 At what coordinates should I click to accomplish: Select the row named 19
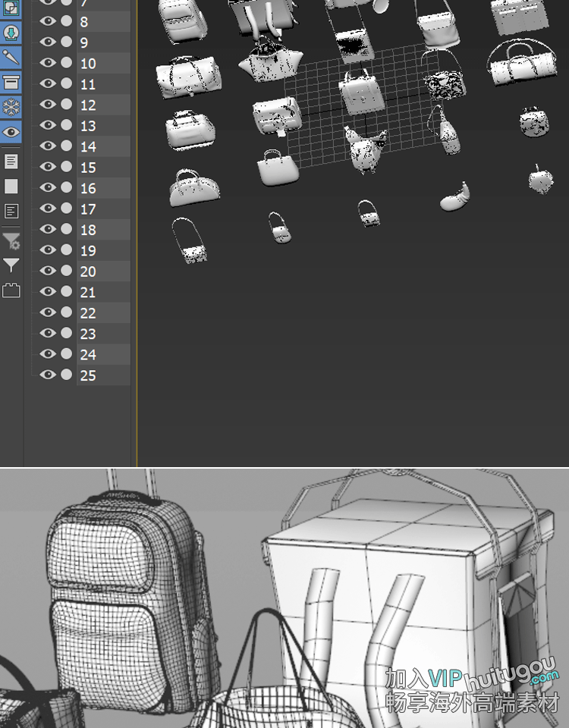(103, 250)
